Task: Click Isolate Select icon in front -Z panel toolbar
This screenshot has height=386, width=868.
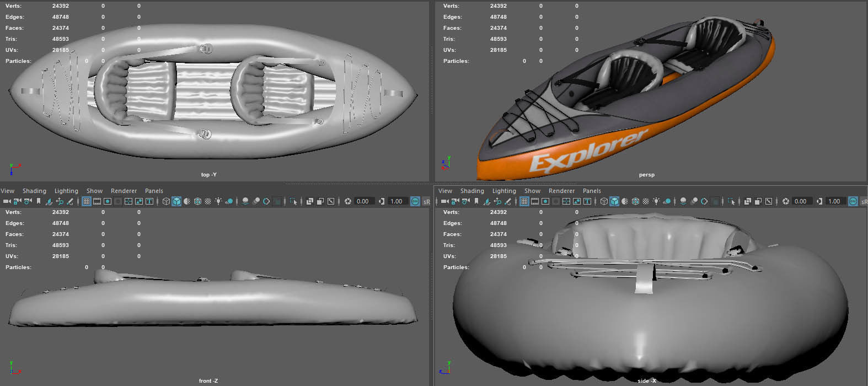Action: tap(293, 201)
